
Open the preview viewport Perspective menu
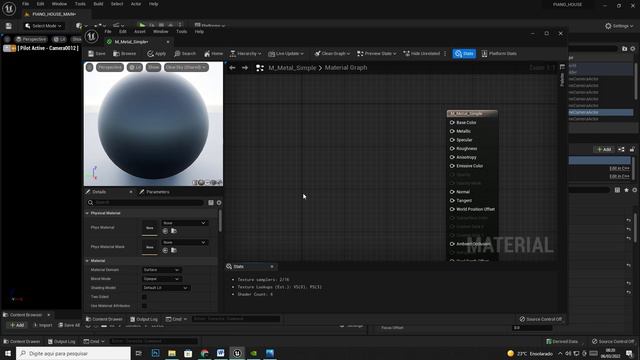(x=110, y=67)
